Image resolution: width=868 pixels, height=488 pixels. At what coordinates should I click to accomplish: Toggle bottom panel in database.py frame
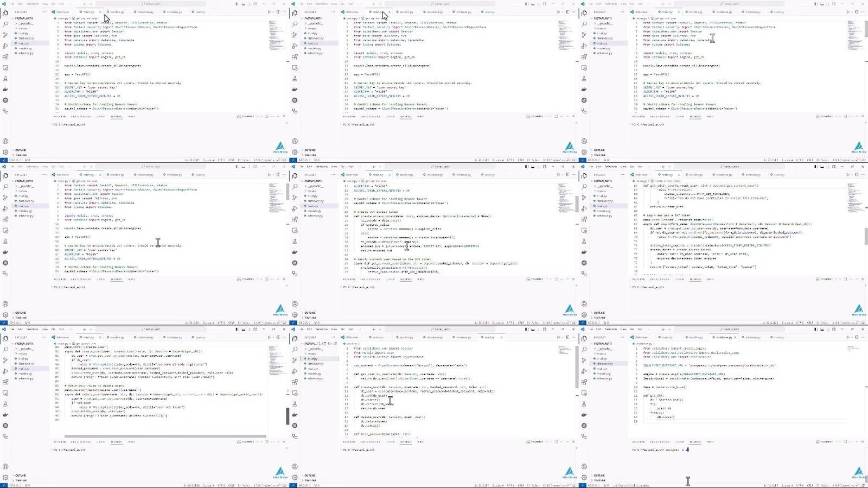[822, 329]
